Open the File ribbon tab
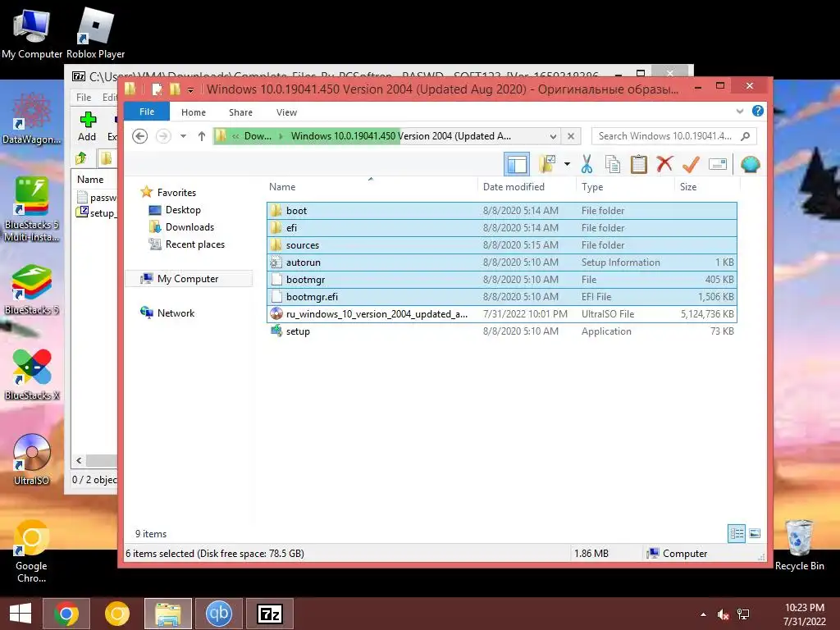Image resolution: width=840 pixels, height=630 pixels. pos(147,112)
